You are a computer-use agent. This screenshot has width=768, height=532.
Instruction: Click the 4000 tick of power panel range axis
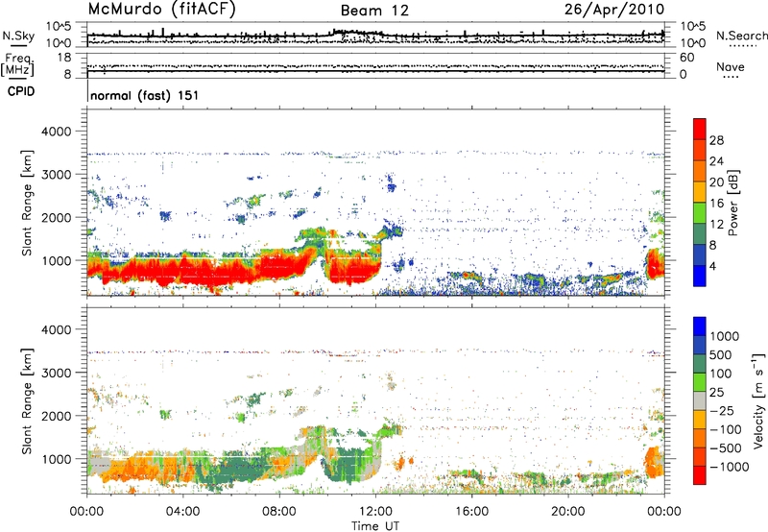click(56, 132)
